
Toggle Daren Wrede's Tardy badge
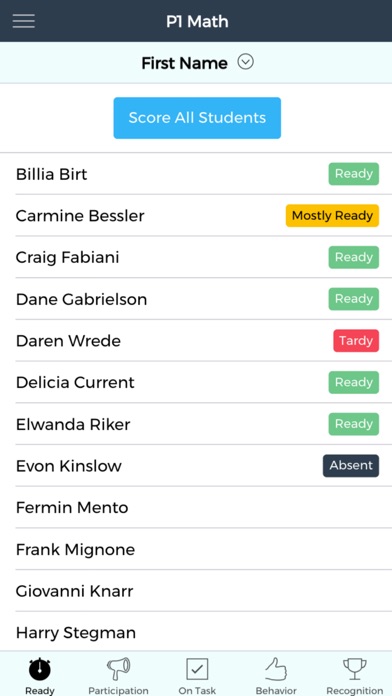point(356,340)
